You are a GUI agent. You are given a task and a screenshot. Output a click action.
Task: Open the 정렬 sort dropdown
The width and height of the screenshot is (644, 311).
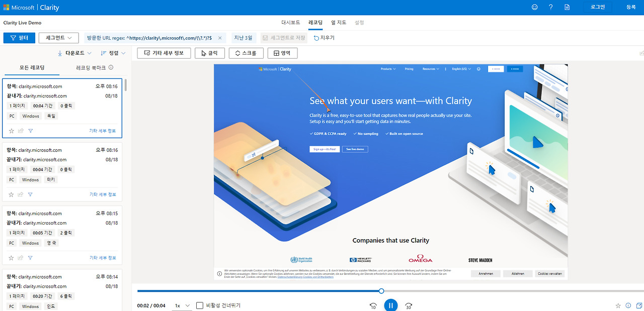point(113,53)
